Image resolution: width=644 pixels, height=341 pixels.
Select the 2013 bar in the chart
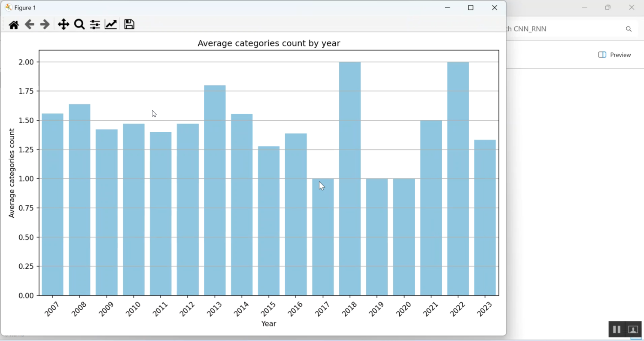coord(215,190)
